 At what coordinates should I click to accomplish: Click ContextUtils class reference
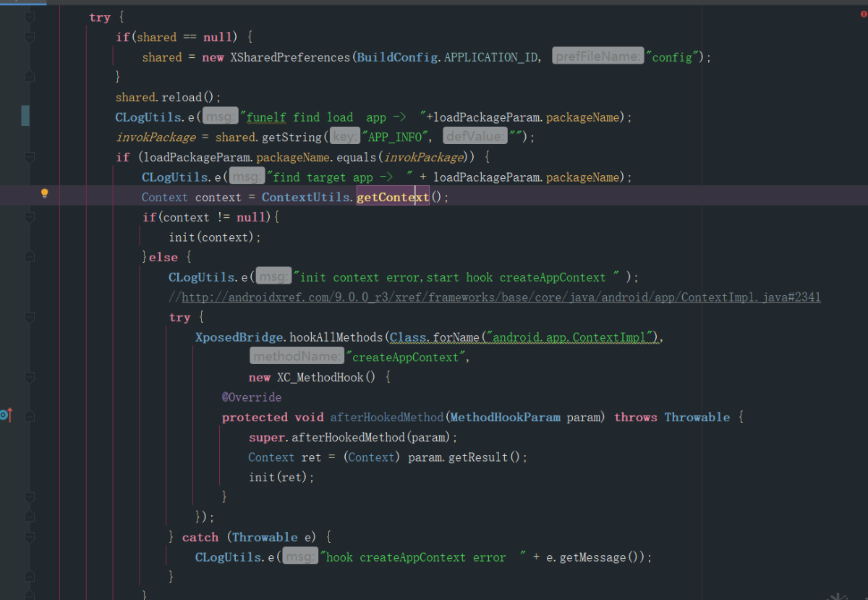pyautogui.click(x=307, y=197)
